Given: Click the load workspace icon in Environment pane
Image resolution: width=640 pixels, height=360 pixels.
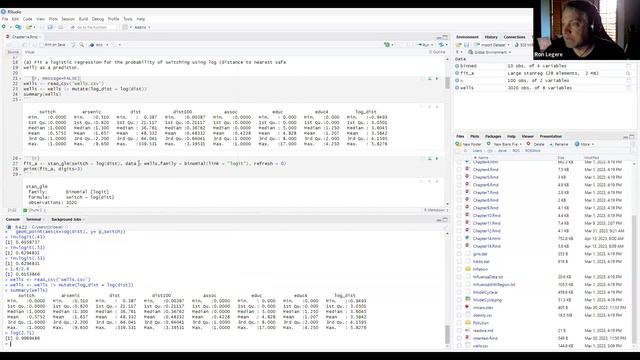Looking at the screenshot, I should coord(459,45).
